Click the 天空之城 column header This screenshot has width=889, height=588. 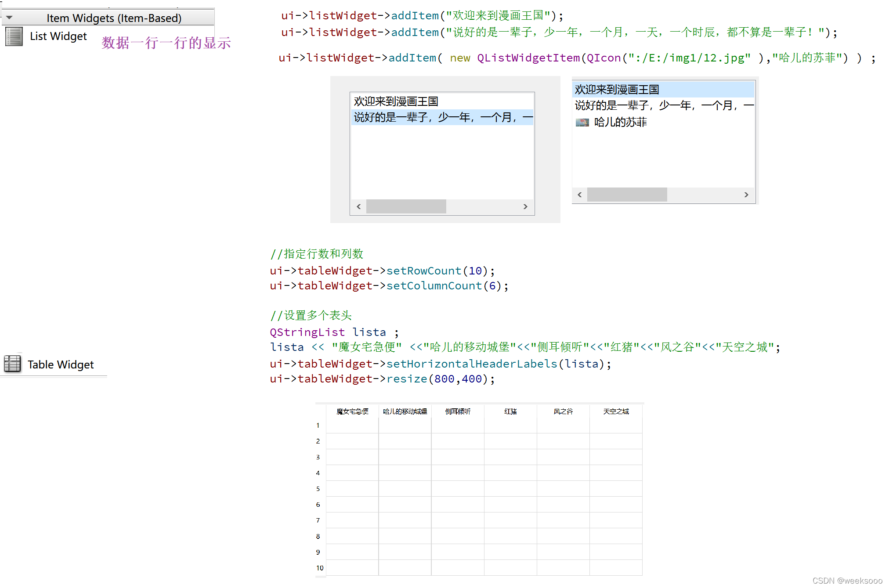(616, 411)
